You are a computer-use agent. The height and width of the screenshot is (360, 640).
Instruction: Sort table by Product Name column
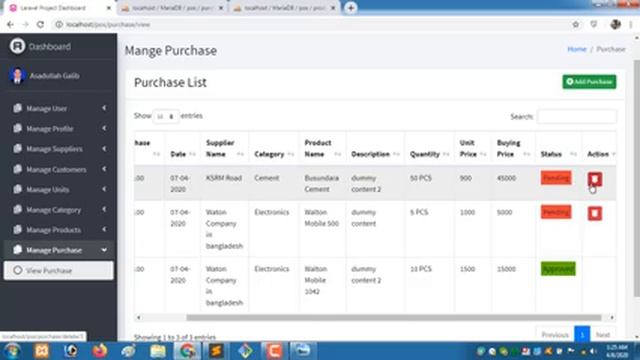coord(322,148)
